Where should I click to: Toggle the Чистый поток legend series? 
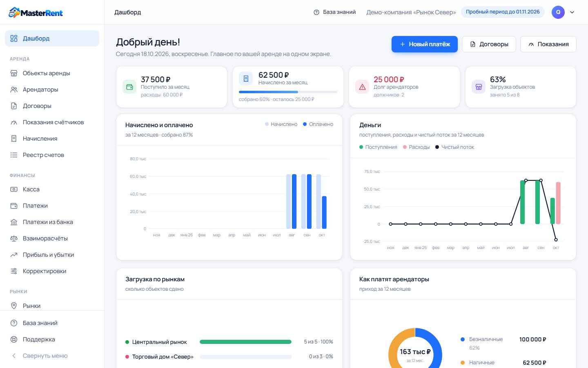pyautogui.click(x=455, y=147)
